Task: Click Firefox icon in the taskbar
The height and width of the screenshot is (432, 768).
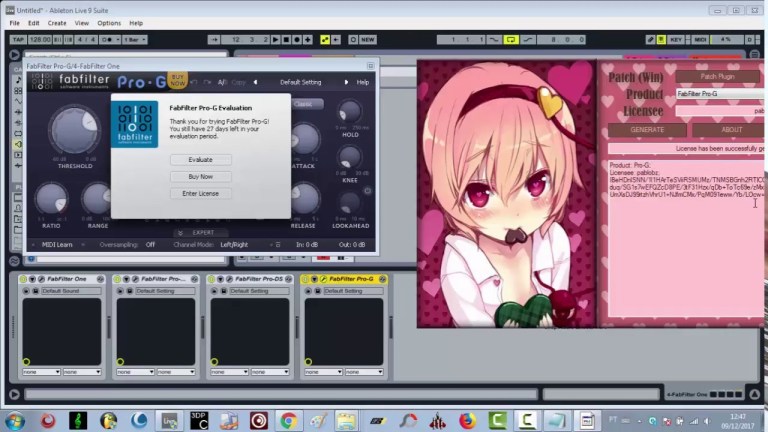Action: pos(467,421)
